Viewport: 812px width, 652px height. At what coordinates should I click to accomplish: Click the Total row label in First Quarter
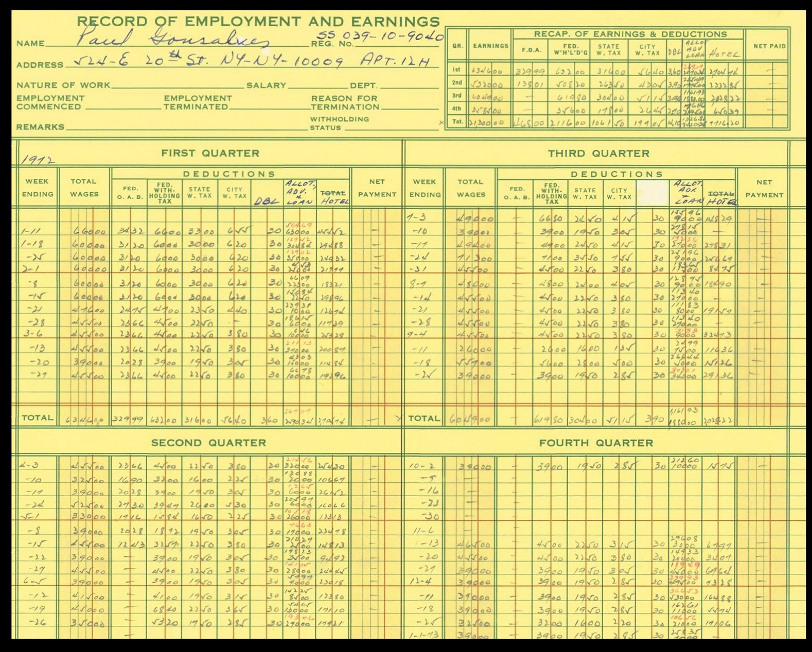[x=37, y=418]
